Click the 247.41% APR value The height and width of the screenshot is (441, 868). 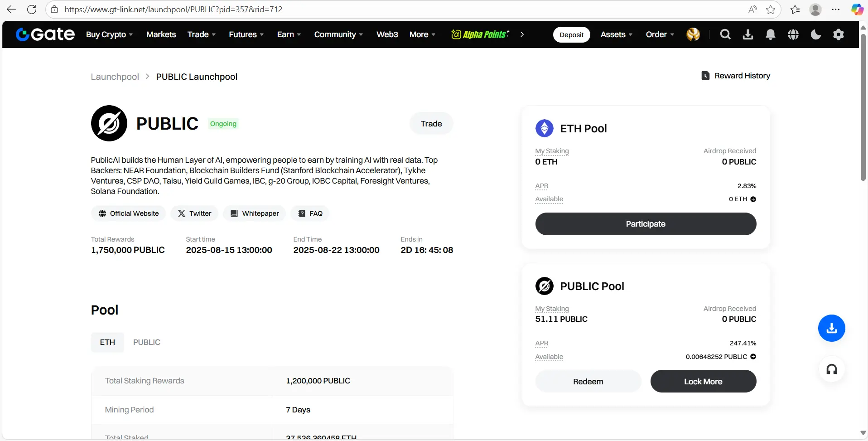coord(743,343)
